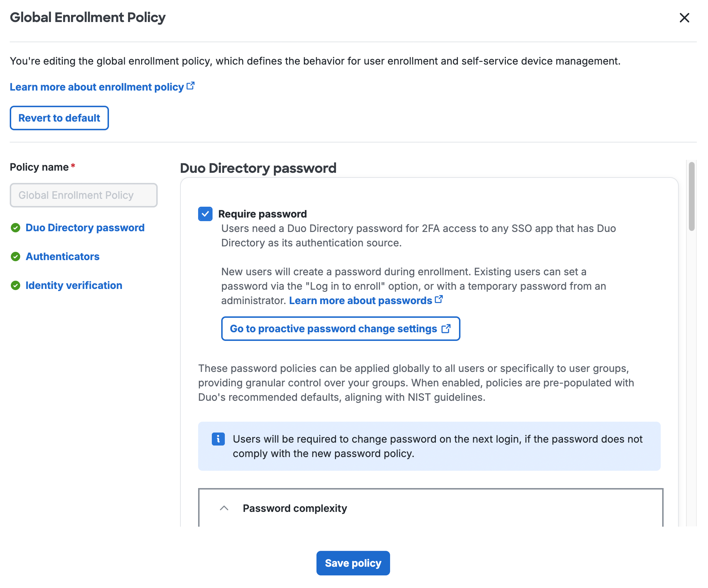
Task: Uncheck the Require password checkbox
Action: (x=205, y=214)
